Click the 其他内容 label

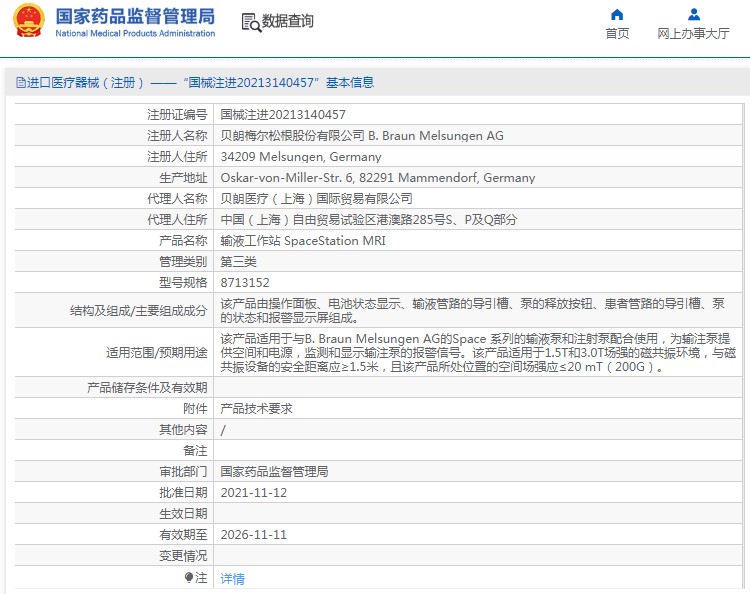click(183, 430)
